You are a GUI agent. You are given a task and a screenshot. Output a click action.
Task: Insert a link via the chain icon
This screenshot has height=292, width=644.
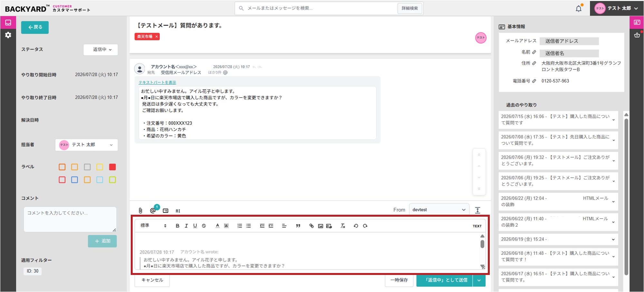pos(311,226)
